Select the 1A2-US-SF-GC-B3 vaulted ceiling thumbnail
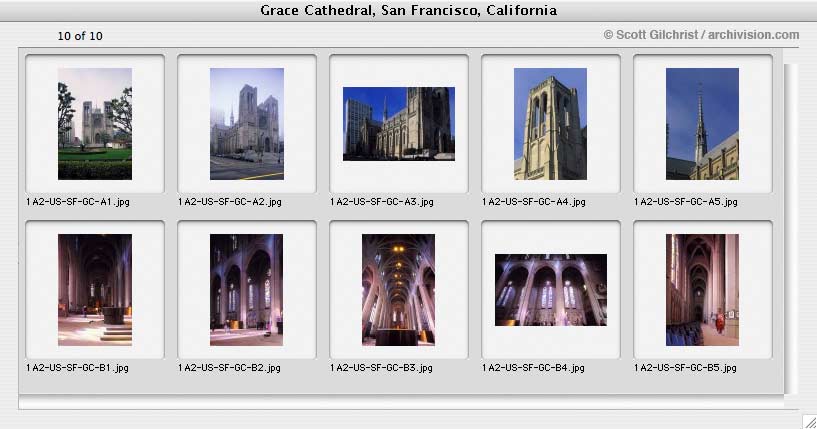The width and height of the screenshot is (817, 429). pyautogui.click(x=398, y=290)
